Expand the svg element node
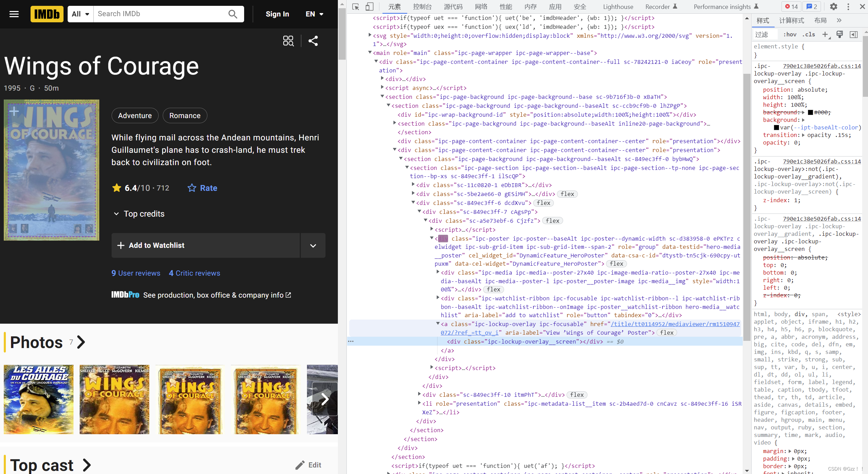 370,35
